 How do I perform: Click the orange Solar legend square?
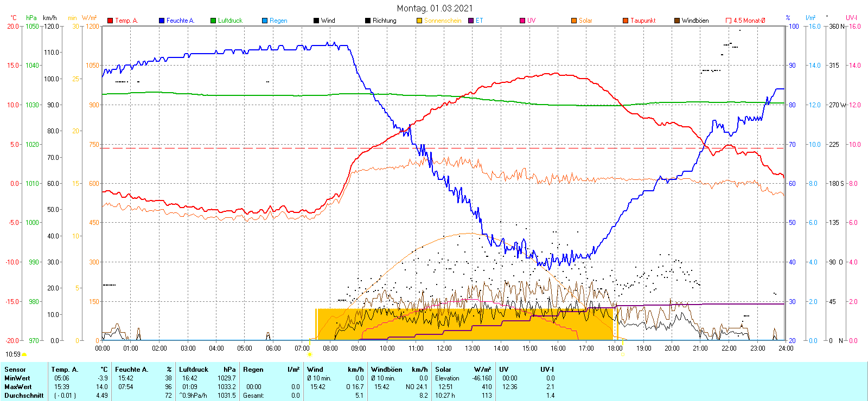pyautogui.click(x=574, y=21)
